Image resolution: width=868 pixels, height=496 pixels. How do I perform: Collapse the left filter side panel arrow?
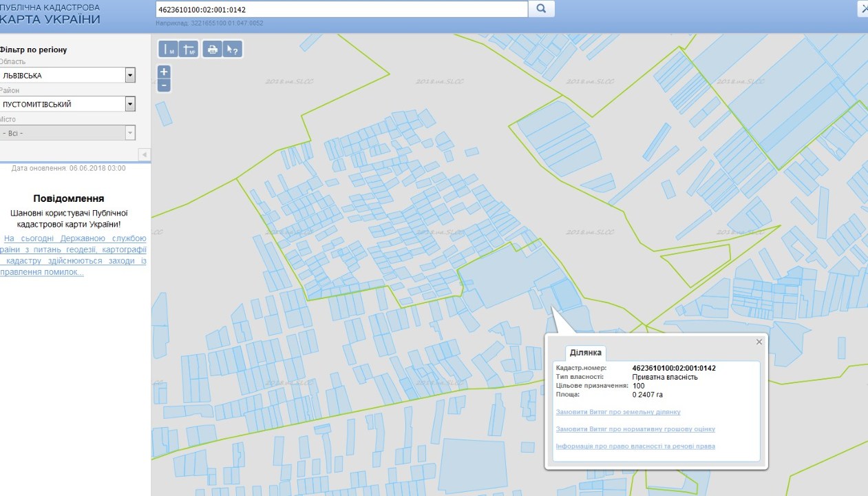coord(145,154)
